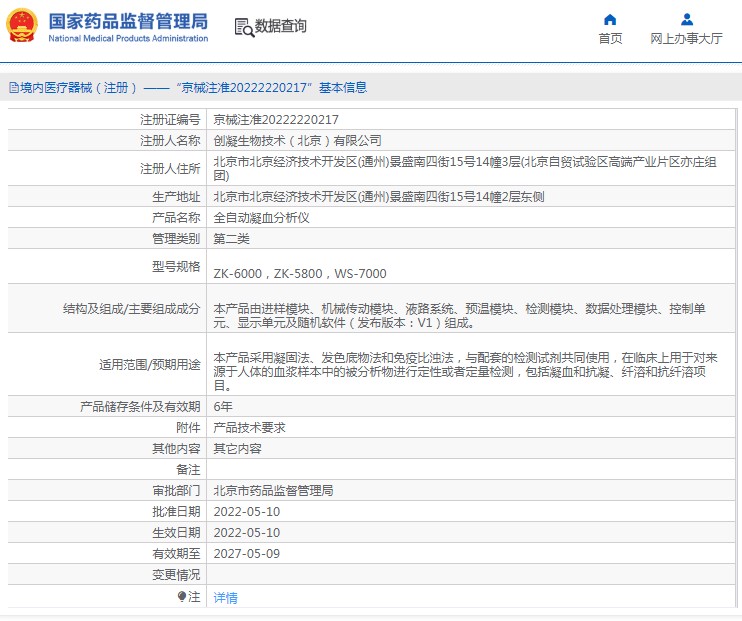Click the 管理类别 label

(176, 239)
